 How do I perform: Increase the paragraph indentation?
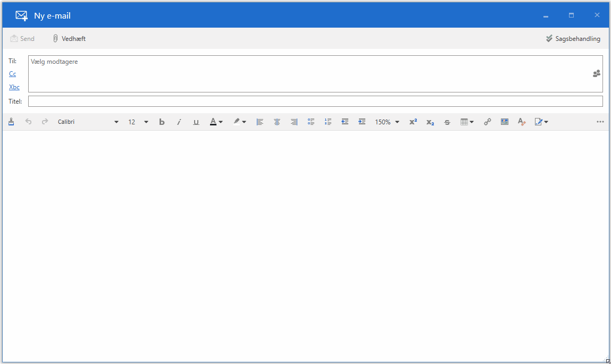362,122
